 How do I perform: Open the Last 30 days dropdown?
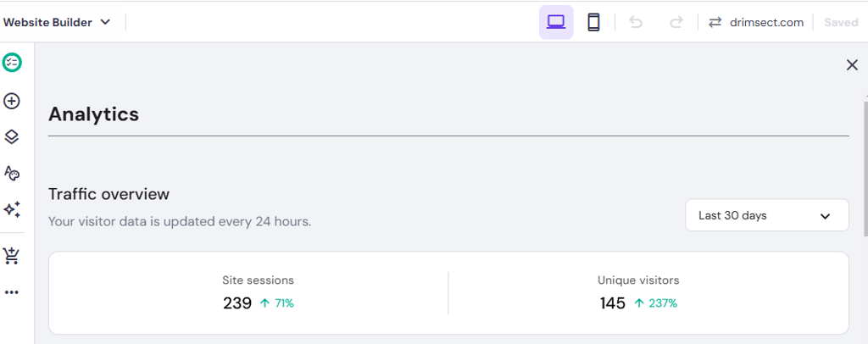tap(766, 215)
